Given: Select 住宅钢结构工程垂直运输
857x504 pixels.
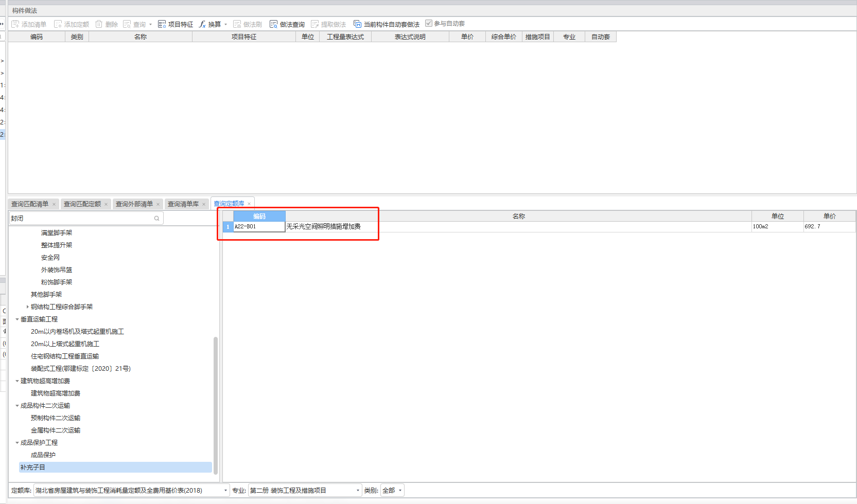Looking at the screenshot, I should (65, 356).
